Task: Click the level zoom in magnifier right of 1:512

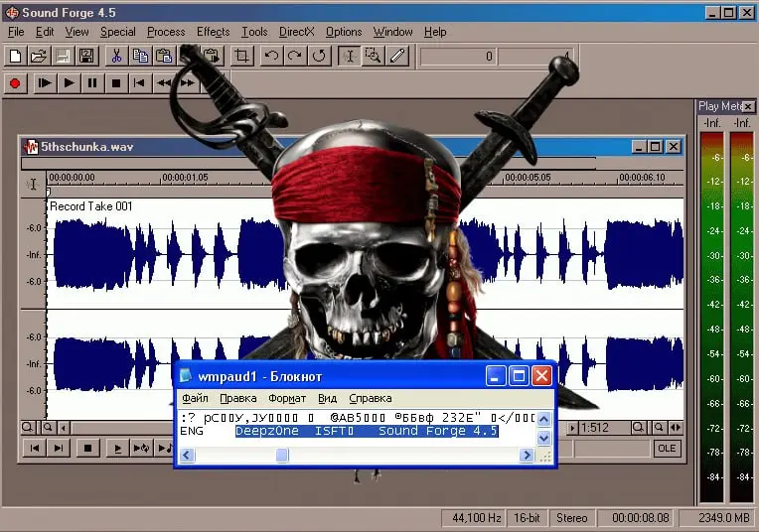Action: [x=659, y=427]
